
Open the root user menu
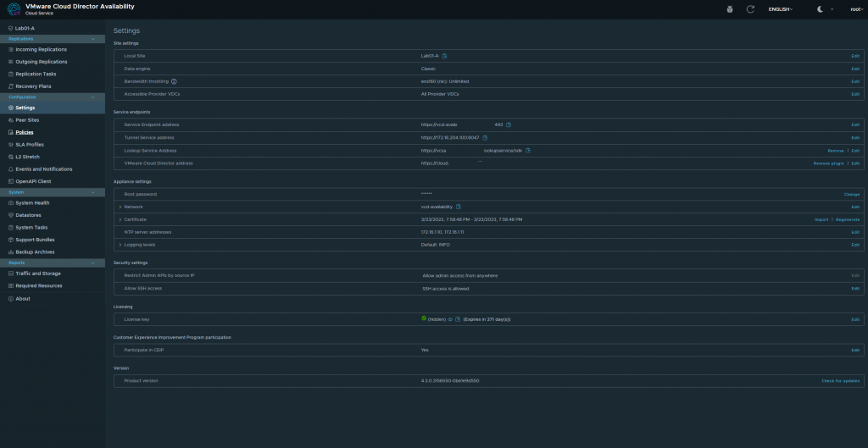856,9
